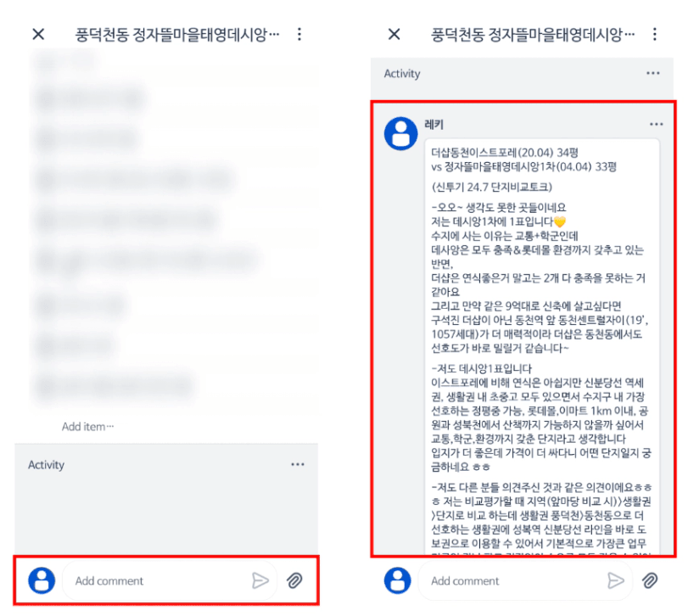
Task: Open Activity options dots in left screen
Action: pos(298,464)
